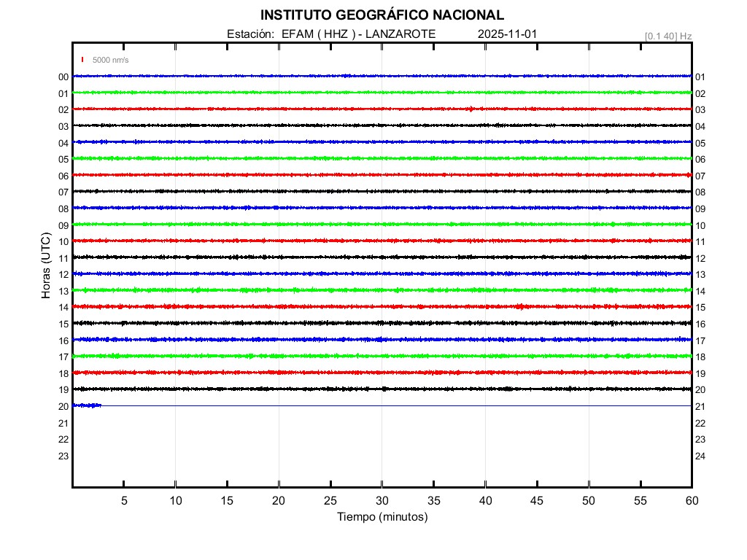Click the blue seismic trace for hour 00
The height and width of the screenshot is (560, 747).
pos(382,76)
